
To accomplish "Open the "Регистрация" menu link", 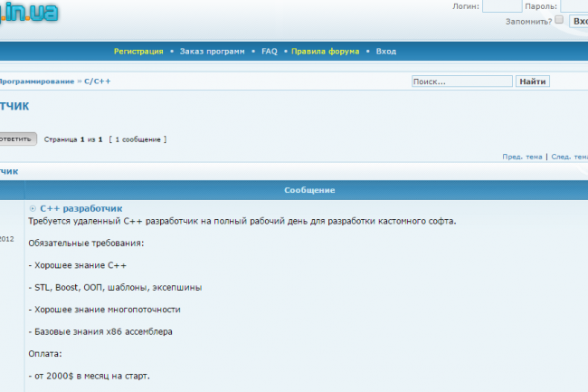I will 138,52.
